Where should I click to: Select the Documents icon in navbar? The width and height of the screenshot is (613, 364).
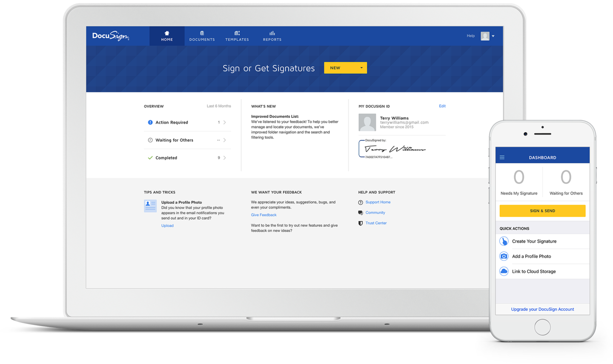pos(202,33)
